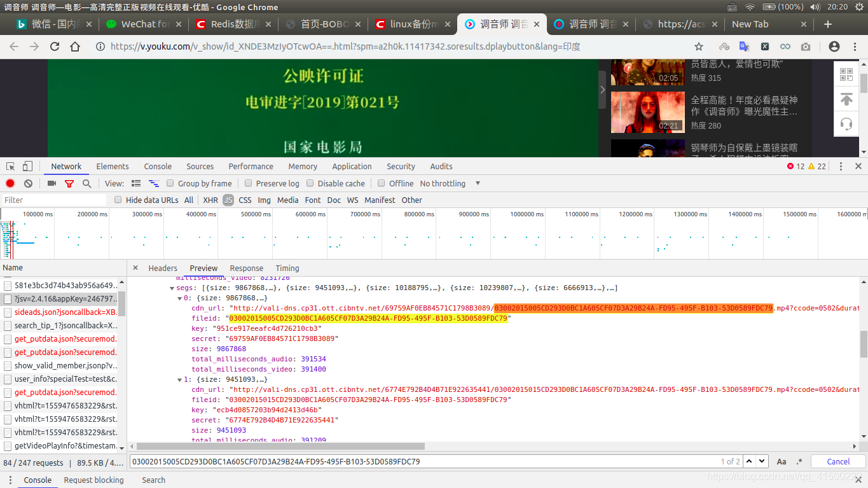Bookmark this page with the star icon

click(699, 46)
